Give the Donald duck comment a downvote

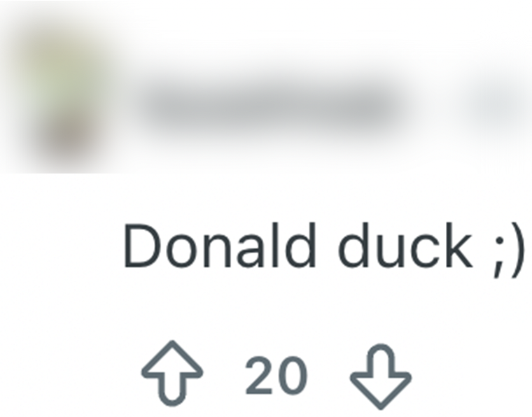(x=381, y=375)
